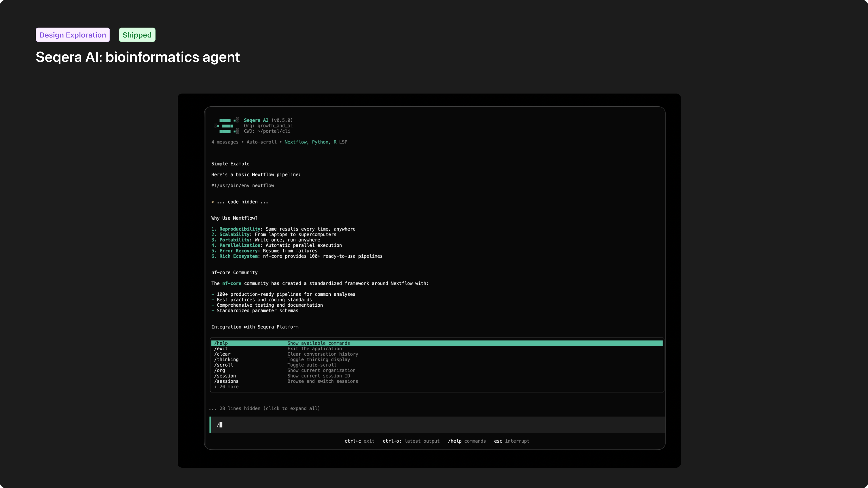Choose /sessions to browse and switch sessions
The image size is (868, 488).
226,381
